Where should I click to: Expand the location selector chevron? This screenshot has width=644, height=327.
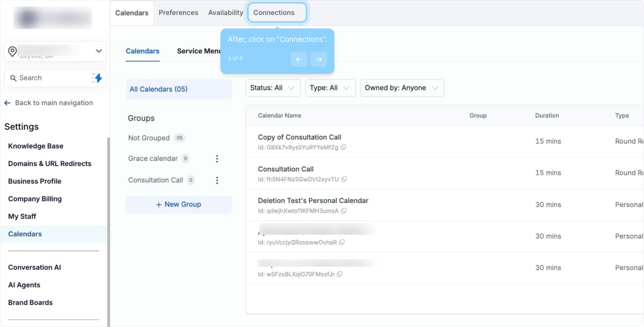click(99, 51)
